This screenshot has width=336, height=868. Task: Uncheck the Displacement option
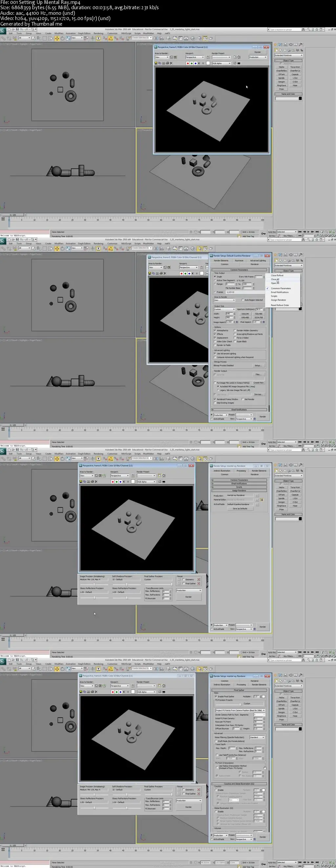click(x=215, y=338)
